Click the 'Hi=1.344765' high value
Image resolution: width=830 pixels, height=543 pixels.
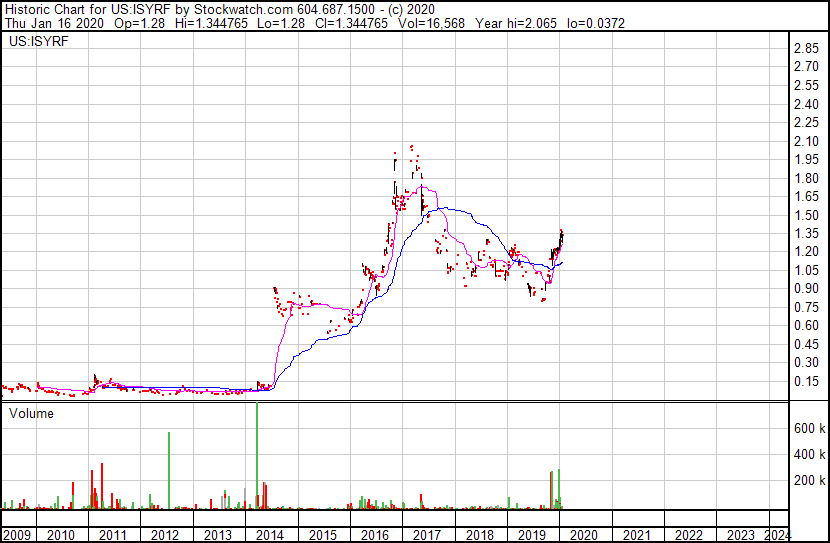(211, 23)
